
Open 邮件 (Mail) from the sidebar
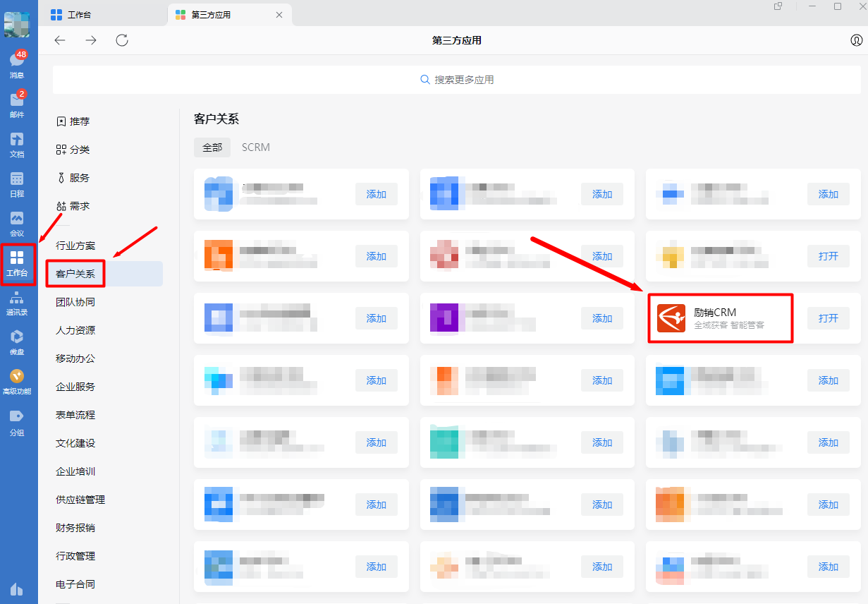pyautogui.click(x=16, y=104)
